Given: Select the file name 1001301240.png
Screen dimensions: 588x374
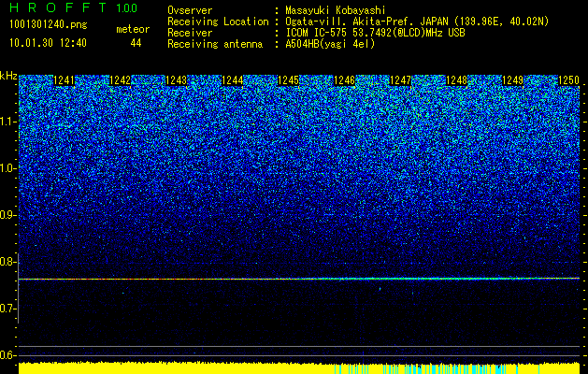Looking at the screenshot, I should coord(49,25).
